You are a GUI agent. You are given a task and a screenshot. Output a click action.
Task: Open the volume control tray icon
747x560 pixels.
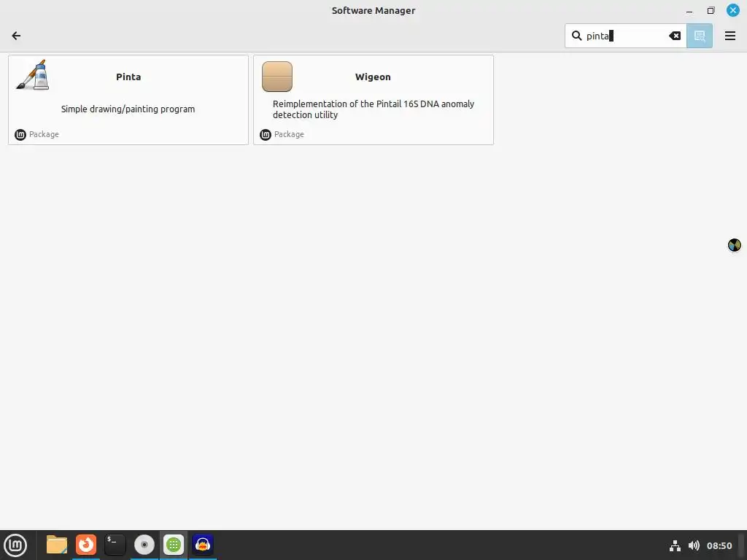694,545
